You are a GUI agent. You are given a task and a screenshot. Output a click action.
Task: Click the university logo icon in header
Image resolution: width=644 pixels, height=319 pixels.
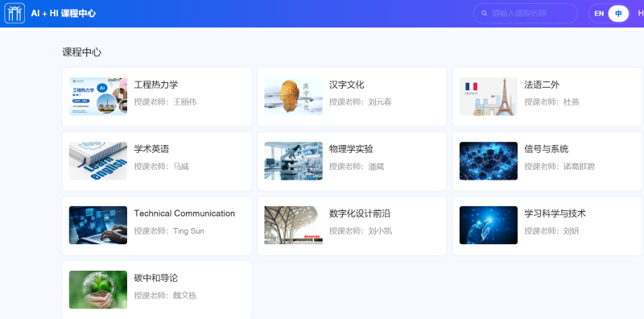point(14,13)
